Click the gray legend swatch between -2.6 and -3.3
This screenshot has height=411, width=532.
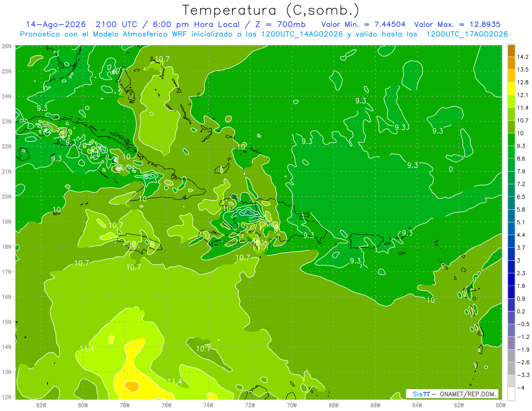511,368
